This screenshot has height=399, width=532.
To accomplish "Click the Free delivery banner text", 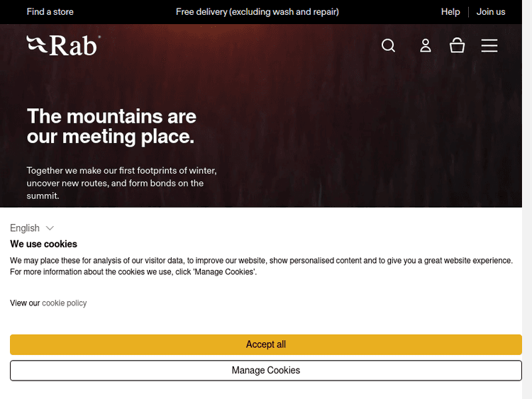I will 257,11.
